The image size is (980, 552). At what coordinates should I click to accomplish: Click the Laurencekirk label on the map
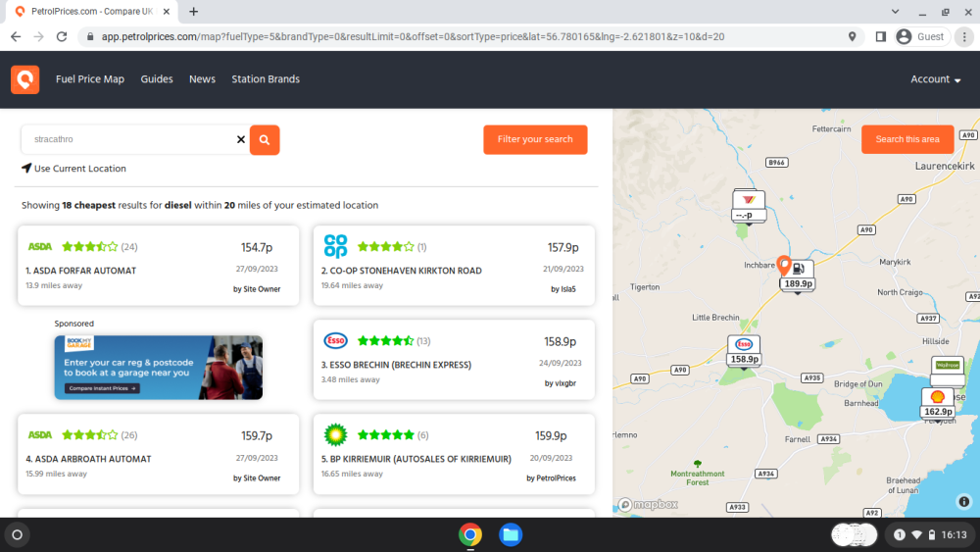[x=945, y=167]
